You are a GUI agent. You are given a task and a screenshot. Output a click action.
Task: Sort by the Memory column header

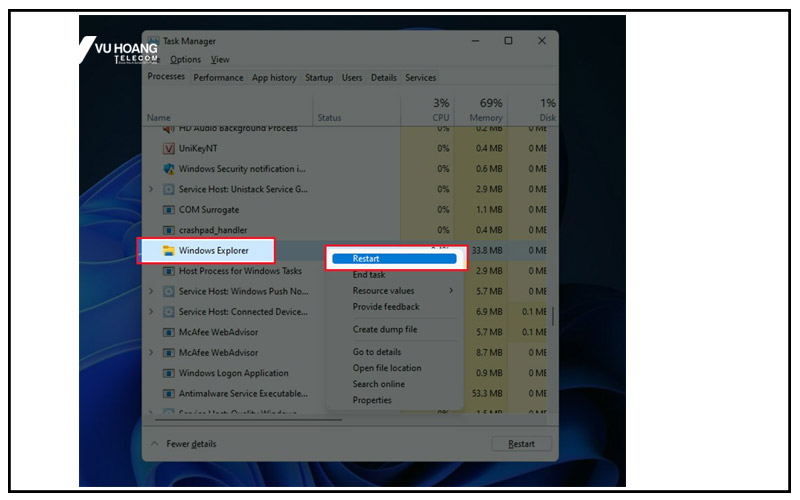486,118
